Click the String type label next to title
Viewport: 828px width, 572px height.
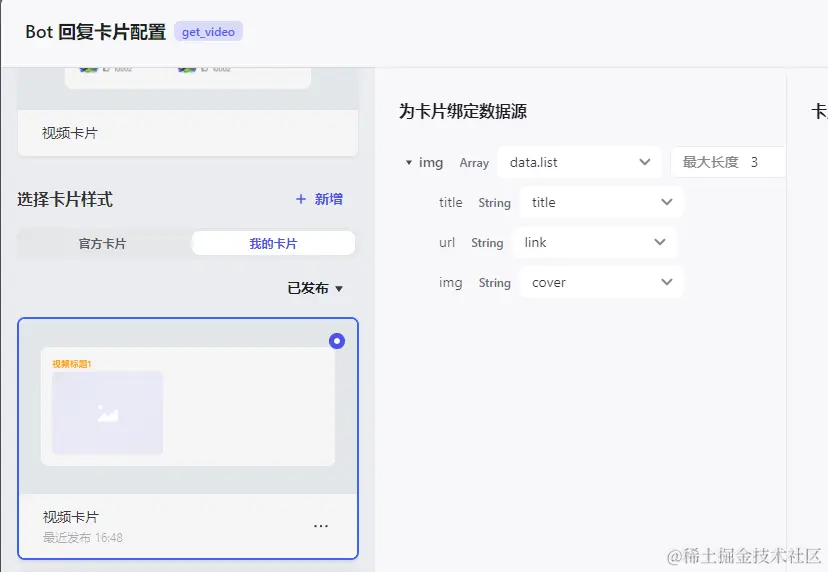(494, 203)
